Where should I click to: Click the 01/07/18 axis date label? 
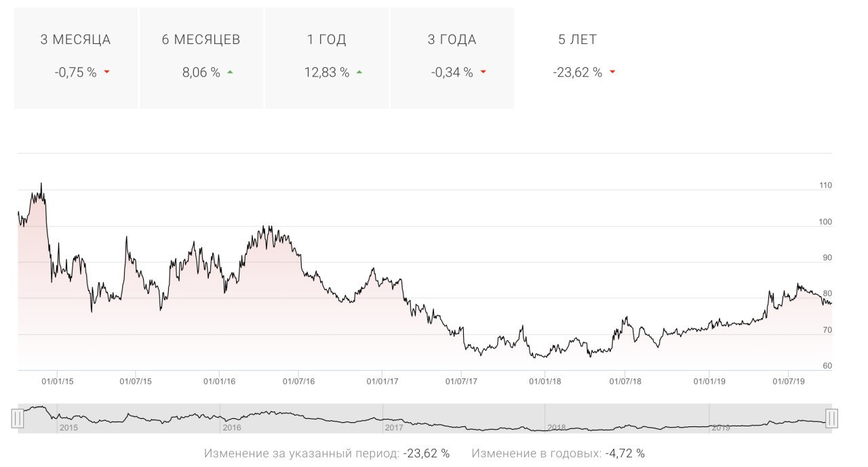tap(625, 381)
